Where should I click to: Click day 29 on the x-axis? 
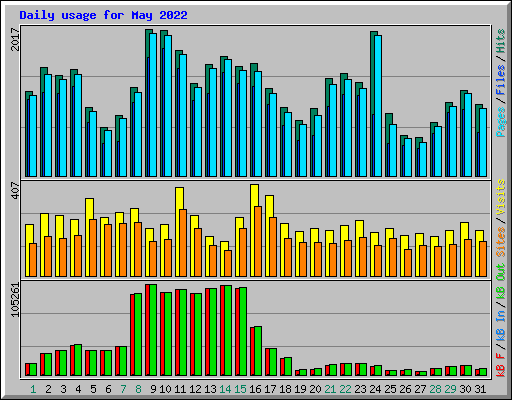click(450, 389)
